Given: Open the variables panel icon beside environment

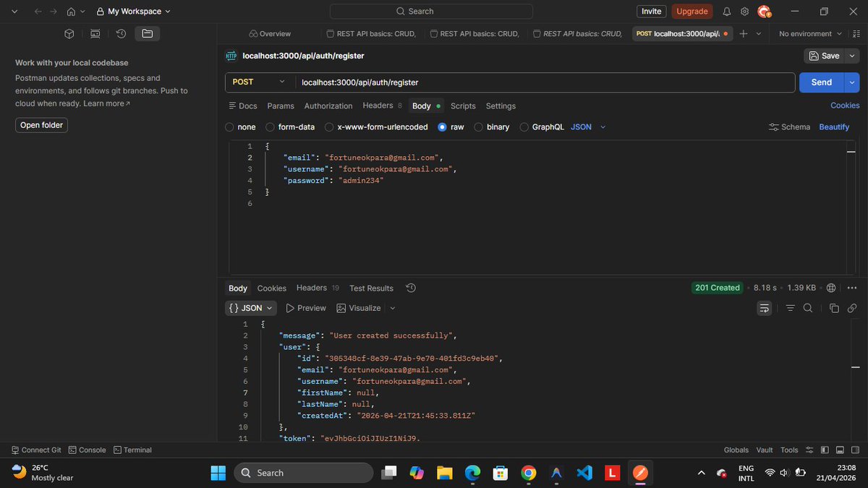Looking at the screenshot, I should pos(856,34).
